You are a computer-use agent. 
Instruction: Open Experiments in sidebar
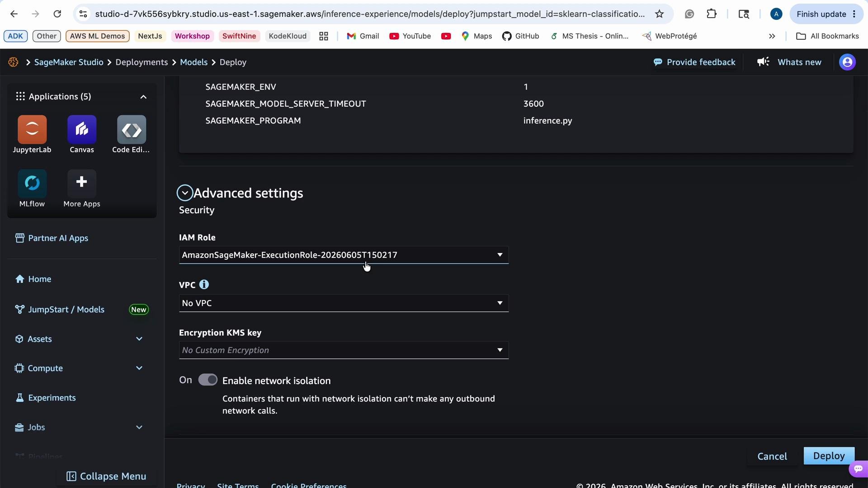coord(45,398)
